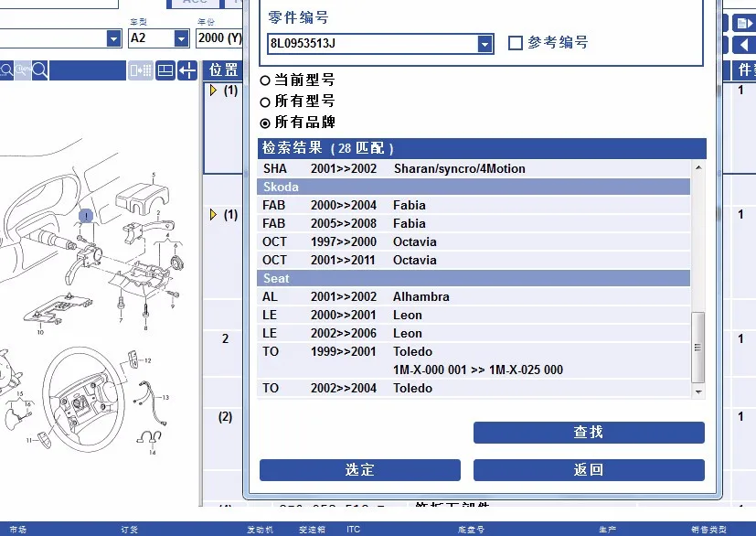This screenshot has height=536, width=756.
Task: Toggle the split panel layout icon
Action: pyautogui.click(x=165, y=70)
